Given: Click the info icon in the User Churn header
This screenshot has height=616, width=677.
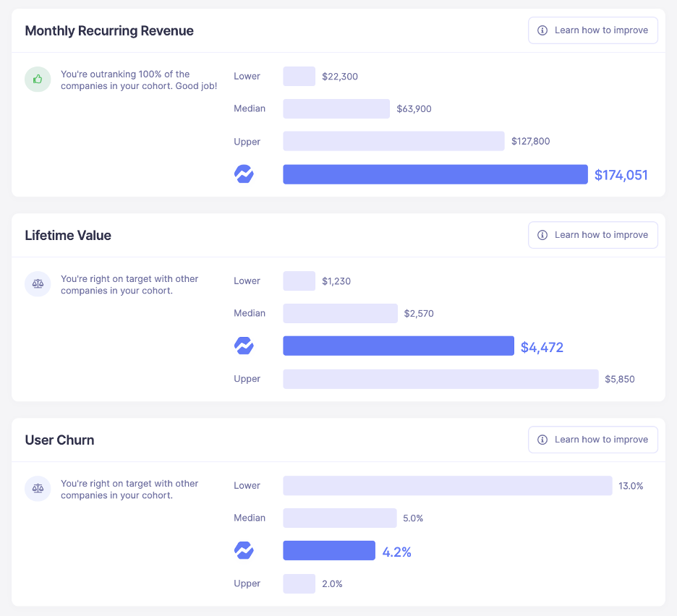Looking at the screenshot, I should 542,440.
